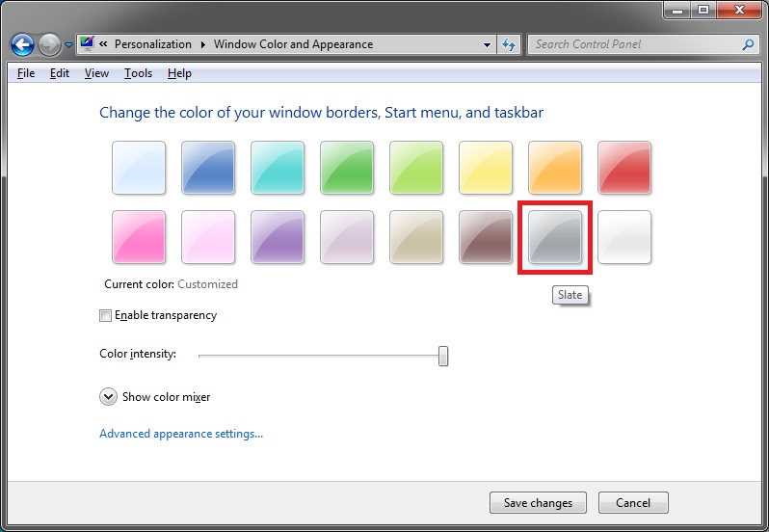The height and width of the screenshot is (532, 769).
Task: Select the Sky pale blue swatch
Action: (x=139, y=168)
